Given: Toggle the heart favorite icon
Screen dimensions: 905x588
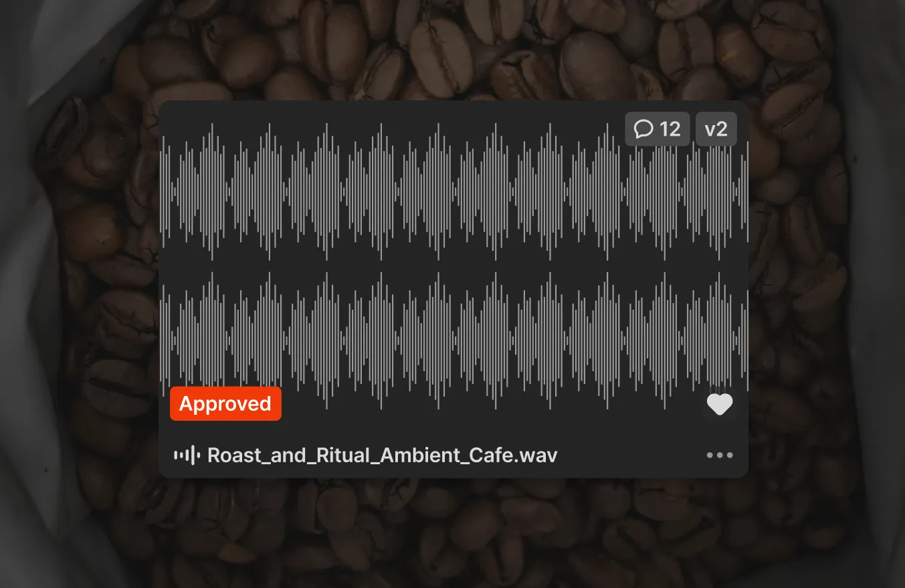Looking at the screenshot, I should (x=720, y=404).
